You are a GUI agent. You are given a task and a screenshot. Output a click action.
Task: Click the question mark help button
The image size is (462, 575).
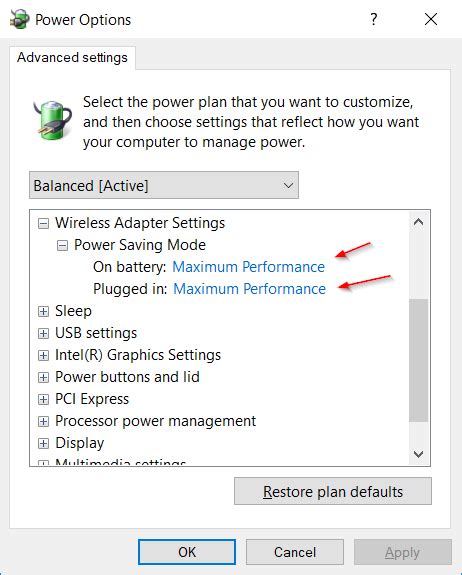coord(373,19)
